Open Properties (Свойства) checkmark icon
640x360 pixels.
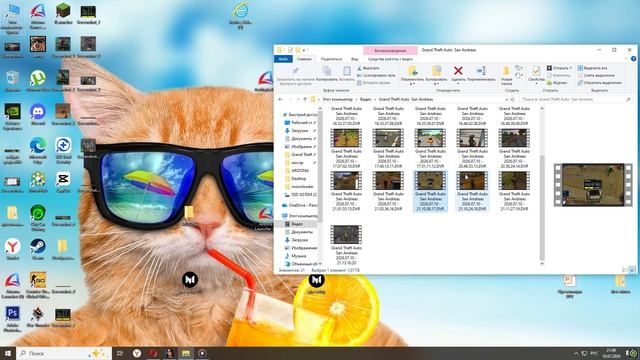pos(536,71)
